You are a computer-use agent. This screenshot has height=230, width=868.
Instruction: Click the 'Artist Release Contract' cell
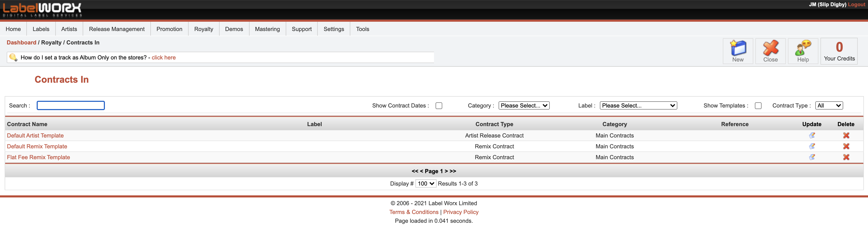coord(494,135)
